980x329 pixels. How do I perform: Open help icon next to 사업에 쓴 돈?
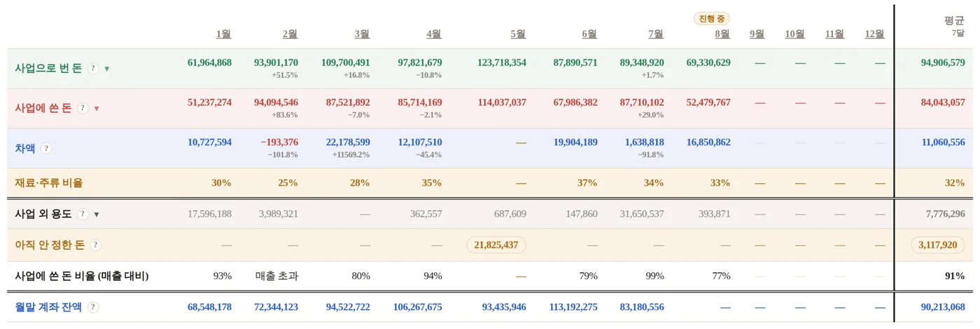coord(83,108)
